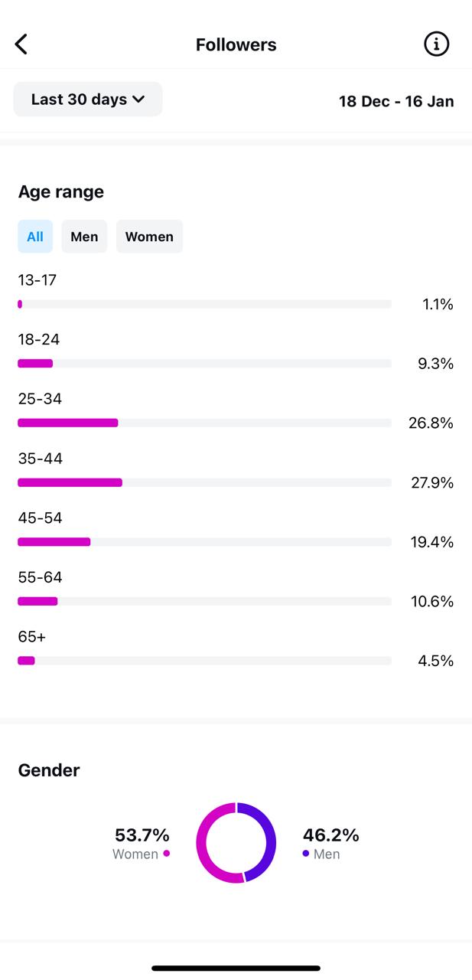The image size is (472, 980).
Task: Tap the 25-34 age bar
Action: (x=205, y=423)
